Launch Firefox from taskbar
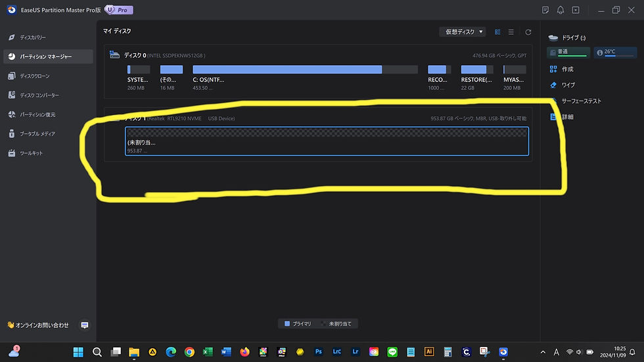The image size is (644, 362). click(x=244, y=351)
